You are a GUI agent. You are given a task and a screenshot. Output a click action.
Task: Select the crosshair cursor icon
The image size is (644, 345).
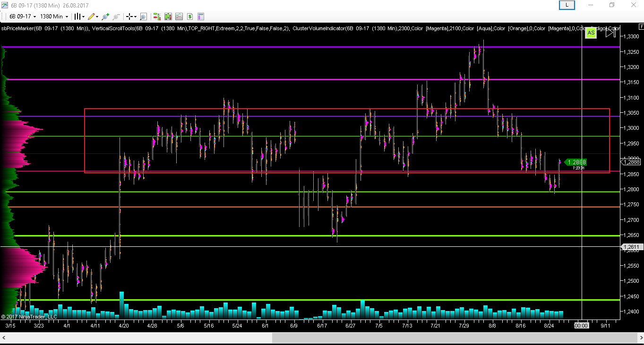click(x=129, y=17)
